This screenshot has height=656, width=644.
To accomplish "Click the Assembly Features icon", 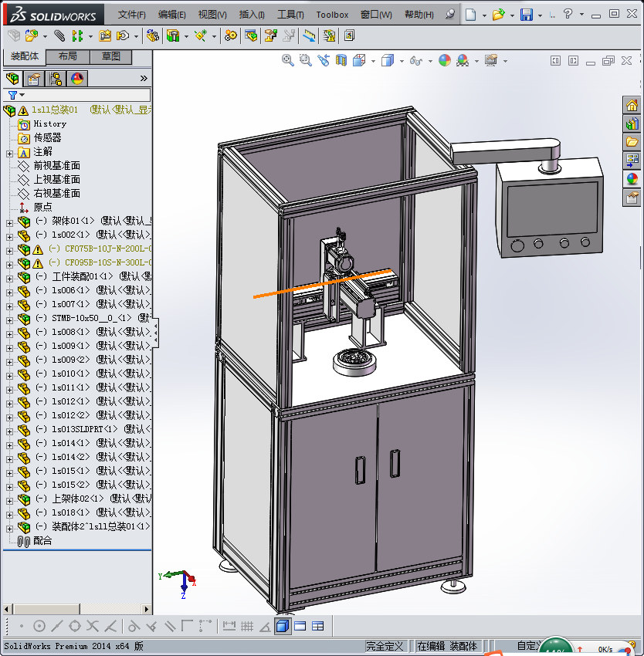I will (173, 36).
